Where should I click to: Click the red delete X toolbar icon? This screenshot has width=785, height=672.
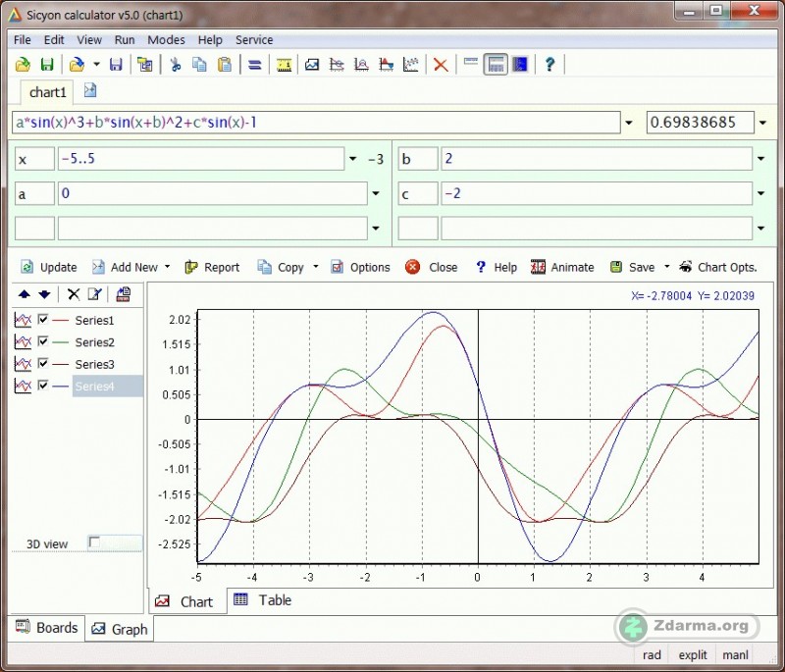tap(441, 65)
